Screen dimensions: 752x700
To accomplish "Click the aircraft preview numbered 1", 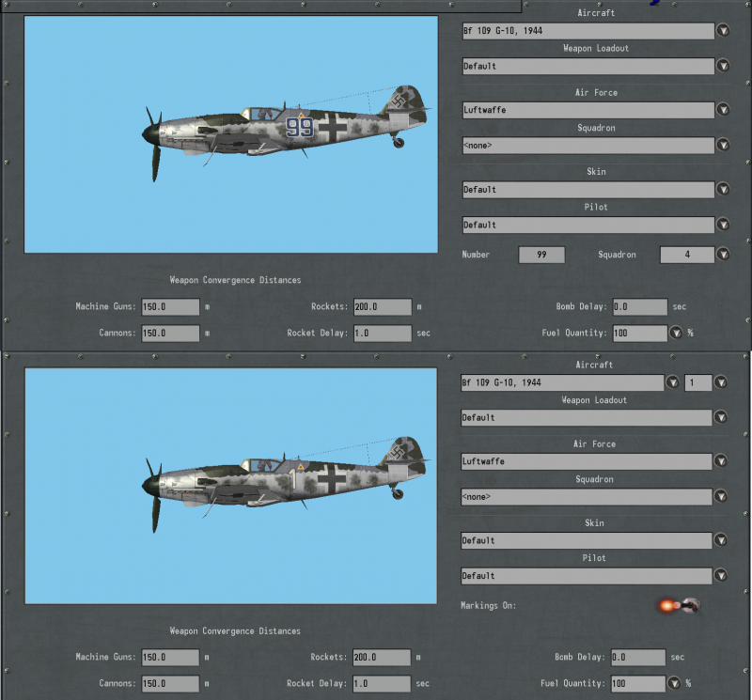I will pos(230,486).
